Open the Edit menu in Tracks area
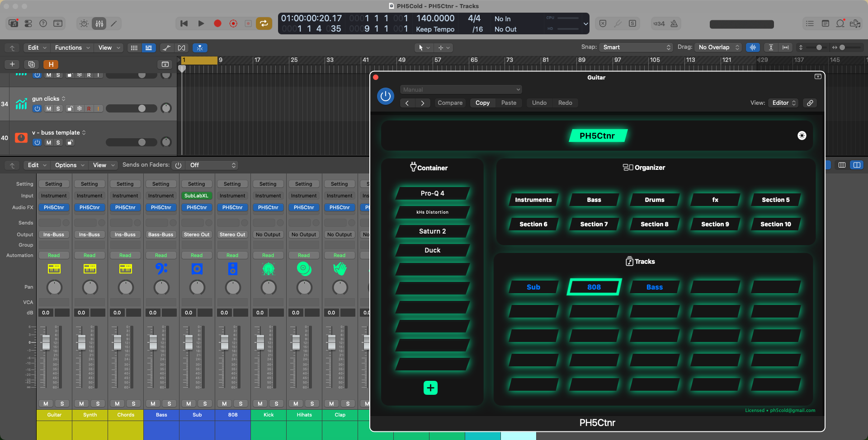The image size is (868, 440). point(37,47)
